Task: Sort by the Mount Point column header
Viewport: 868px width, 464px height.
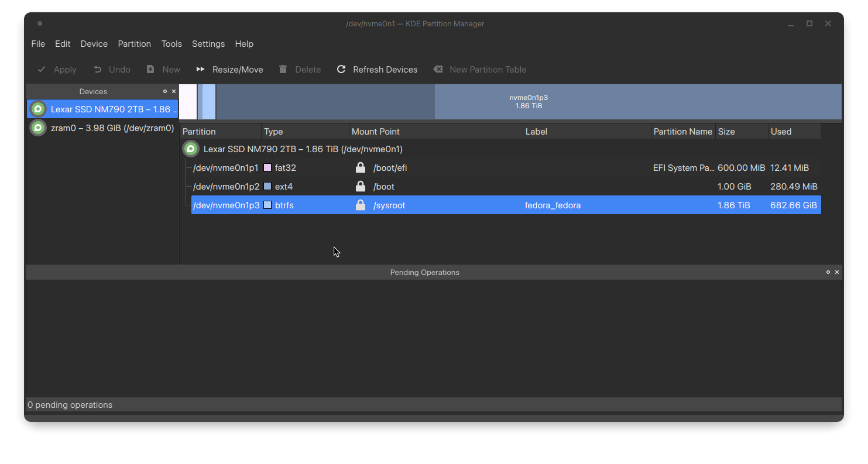Action: coord(436,132)
